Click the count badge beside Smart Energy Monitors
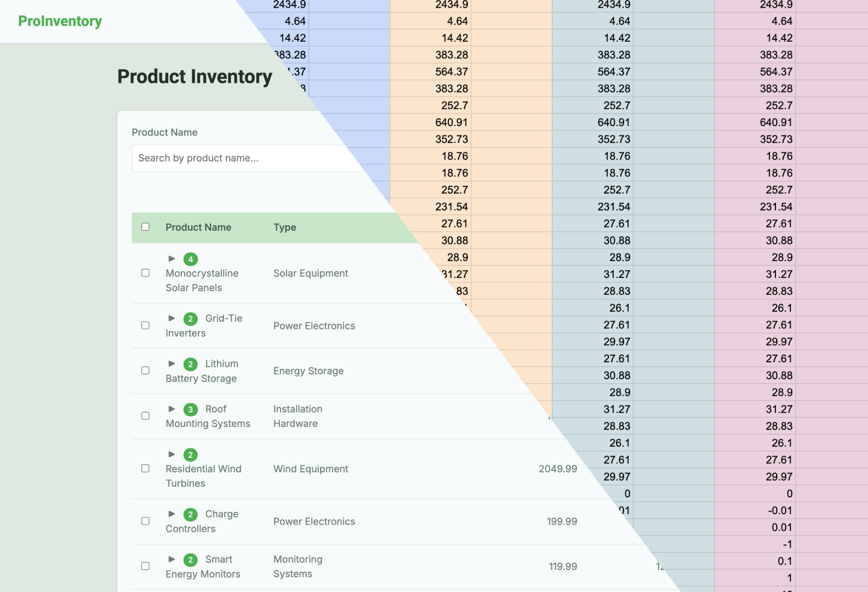 point(191,560)
